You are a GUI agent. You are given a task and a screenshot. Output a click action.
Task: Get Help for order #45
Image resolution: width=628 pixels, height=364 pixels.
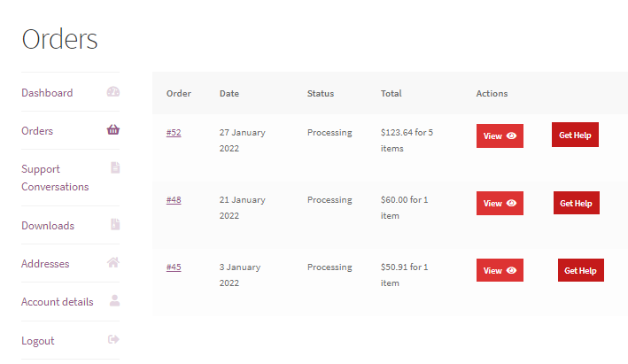[x=581, y=271]
